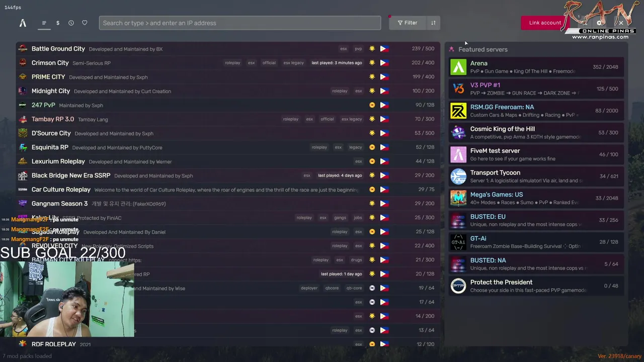The image size is (644, 362).
Task: Click the Battle Ground City server icon
Action: click(23, 49)
